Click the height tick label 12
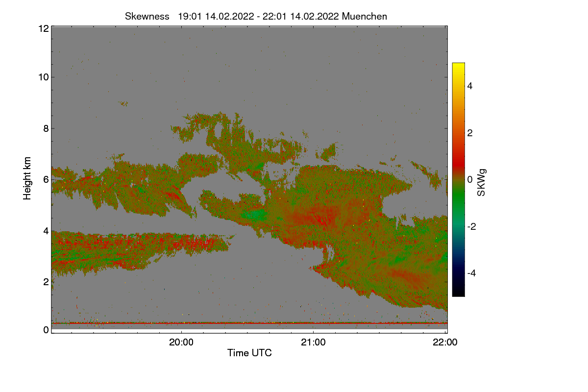This screenshot has height=392, width=588. pyautogui.click(x=43, y=28)
